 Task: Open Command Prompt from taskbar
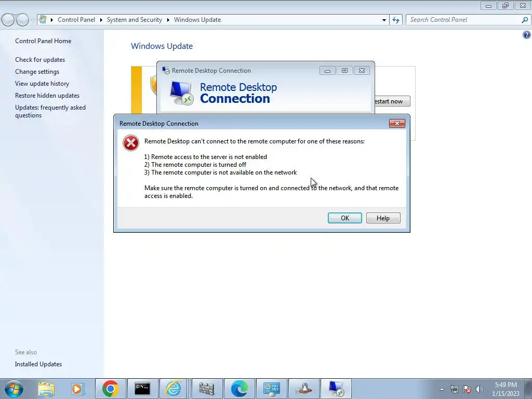(142, 389)
